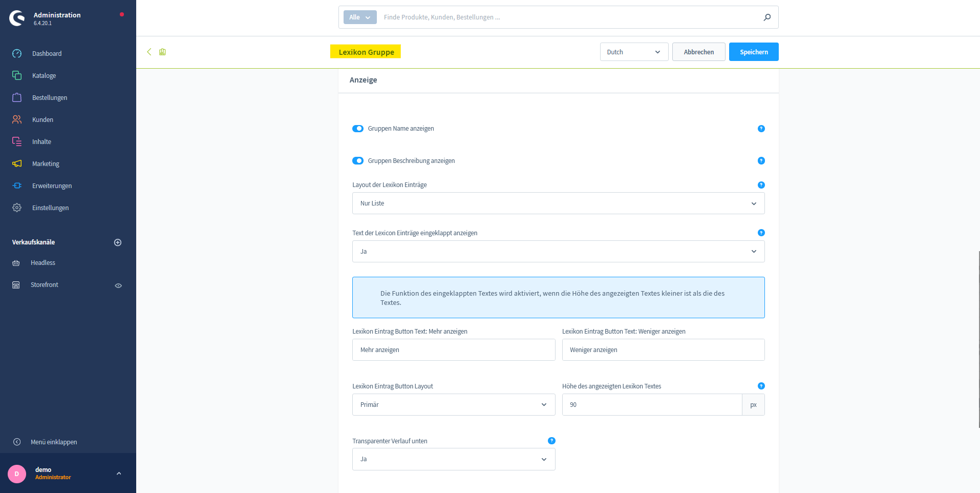Open Text eingeklappt anzeigen dropdown

pyautogui.click(x=558, y=252)
